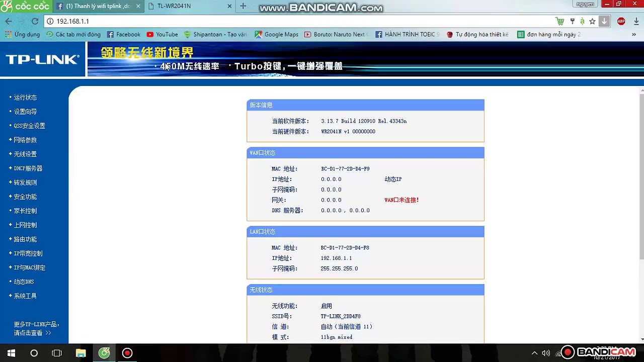The width and height of the screenshot is (644, 362).
Task: Click the SSID value TP-LINK_2DD4F8
Action: (341, 316)
